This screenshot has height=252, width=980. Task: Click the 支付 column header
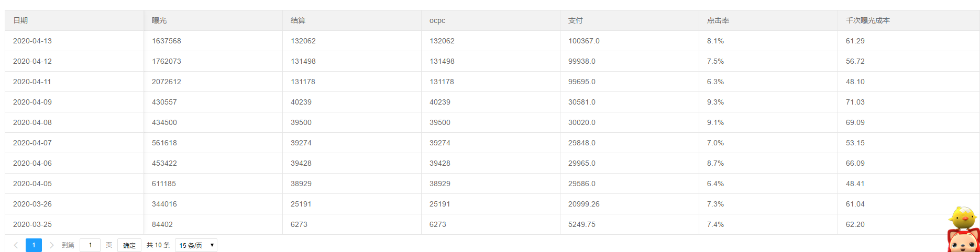(576, 20)
